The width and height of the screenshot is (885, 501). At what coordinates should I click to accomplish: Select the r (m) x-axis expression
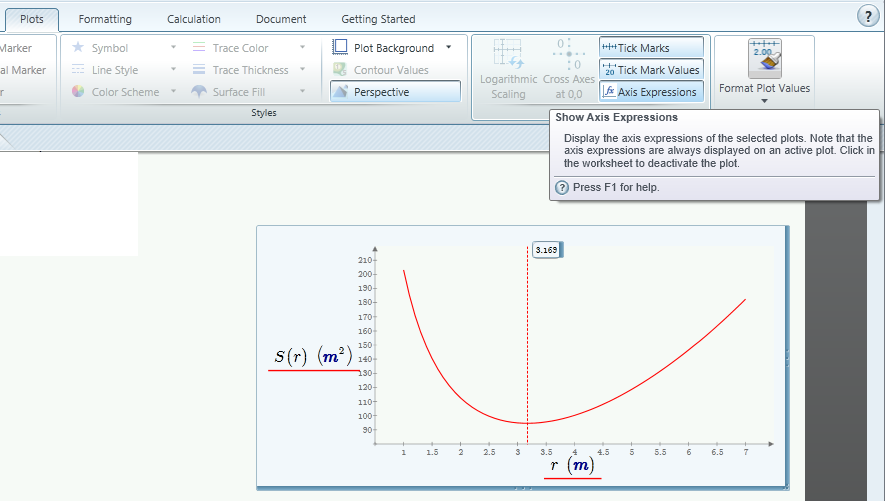[572, 465]
